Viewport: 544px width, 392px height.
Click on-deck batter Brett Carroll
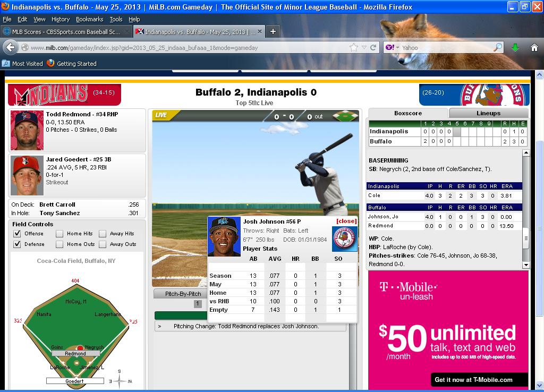pyautogui.click(x=57, y=204)
